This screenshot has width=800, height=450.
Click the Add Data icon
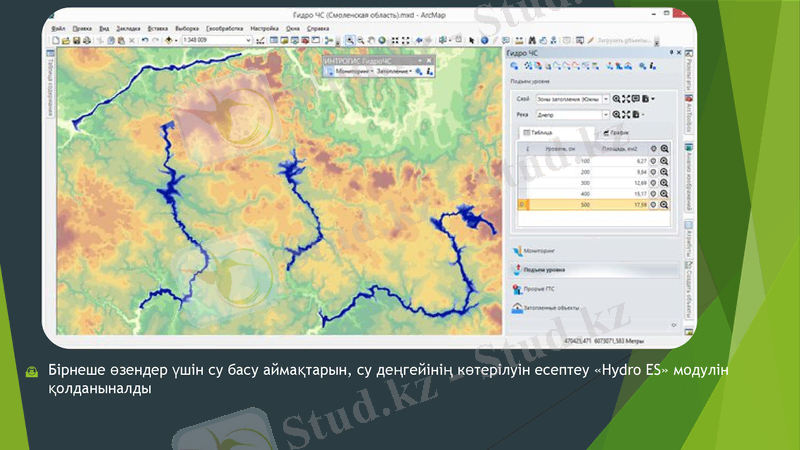[x=169, y=40]
